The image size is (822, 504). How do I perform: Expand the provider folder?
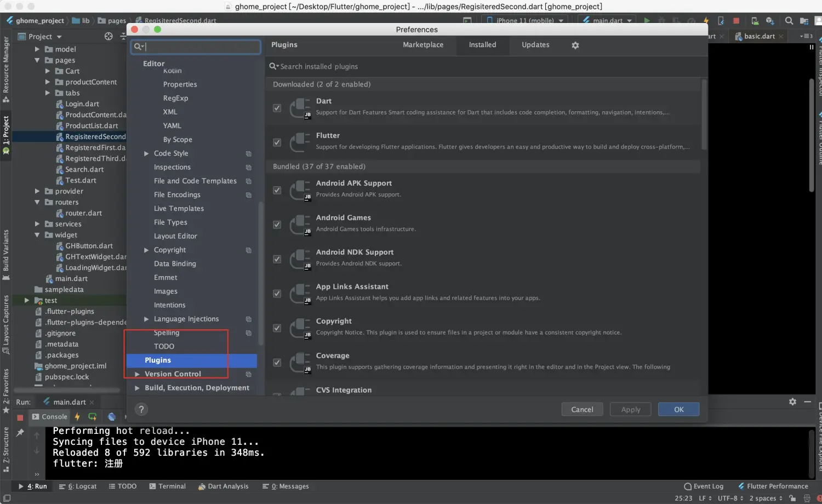coord(37,192)
